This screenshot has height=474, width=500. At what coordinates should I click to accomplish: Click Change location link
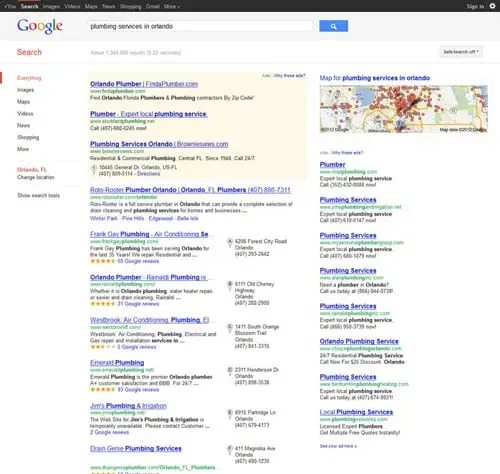point(36,177)
